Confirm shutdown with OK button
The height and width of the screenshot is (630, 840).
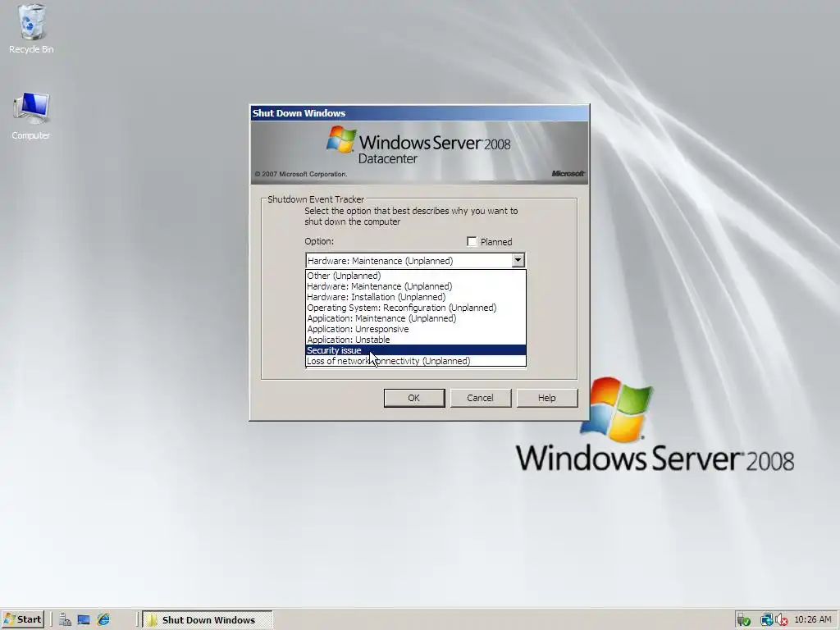pyautogui.click(x=414, y=398)
